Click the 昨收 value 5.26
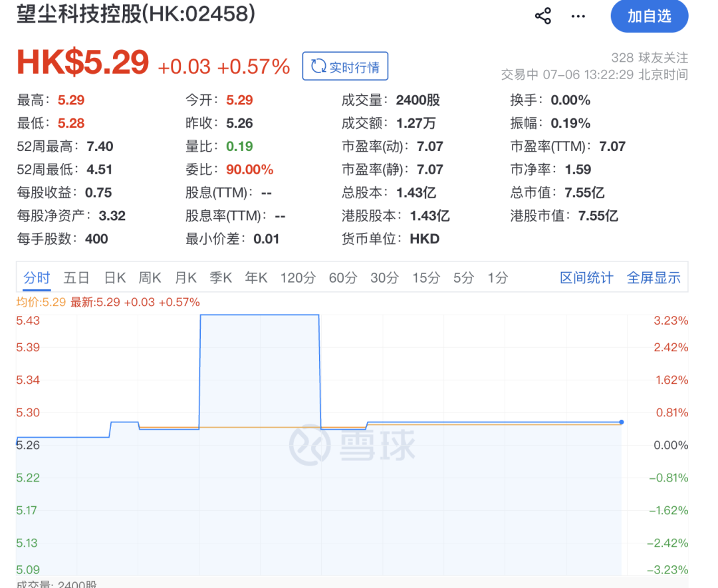This screenshot has width=718, height=588. (x=239, y=123)
